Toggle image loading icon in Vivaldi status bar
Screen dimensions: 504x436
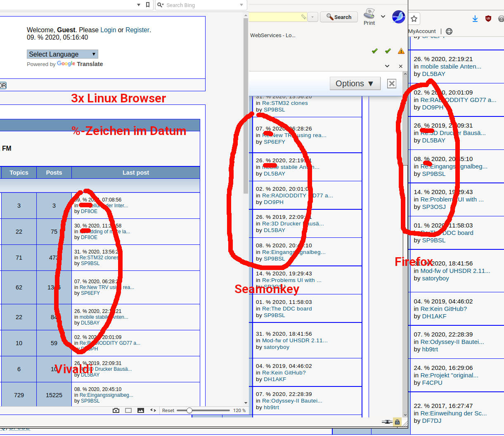[141, 410]
